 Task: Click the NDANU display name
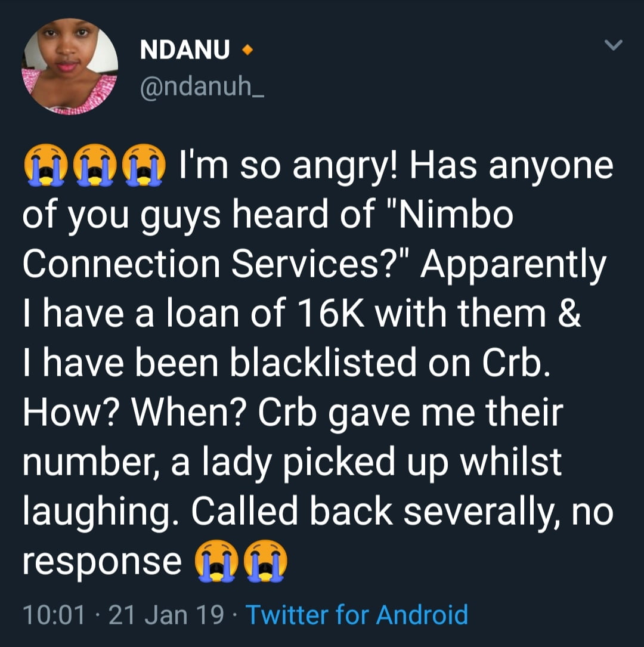tap(185, 51)
